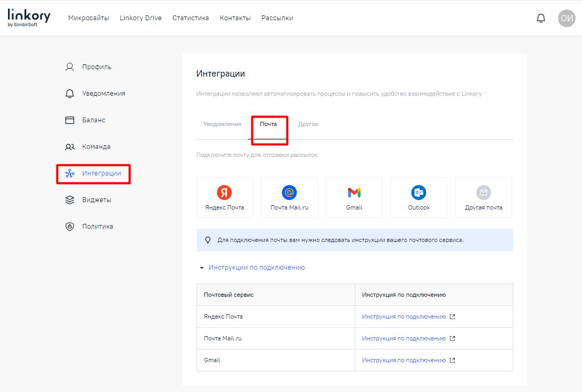The image size is (582, 392).
Task: Click the notification bell icon in header
Action: 540,18
